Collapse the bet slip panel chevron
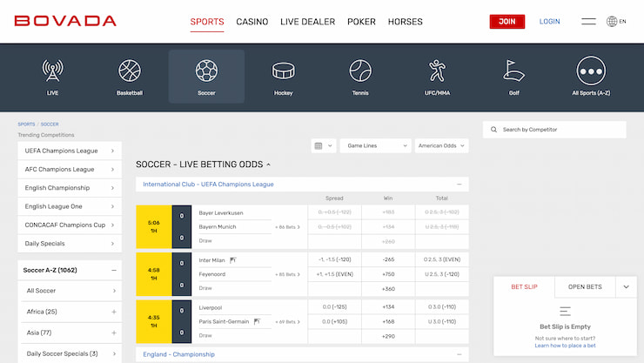 [626, 286]
